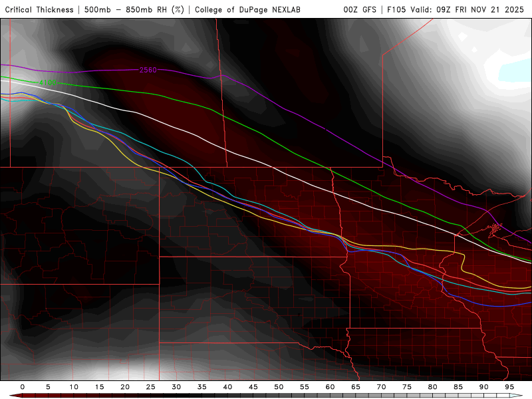Click the purple contour label 2560
Image resolution: width=532 pixels, height=399 pixels.
148,70
